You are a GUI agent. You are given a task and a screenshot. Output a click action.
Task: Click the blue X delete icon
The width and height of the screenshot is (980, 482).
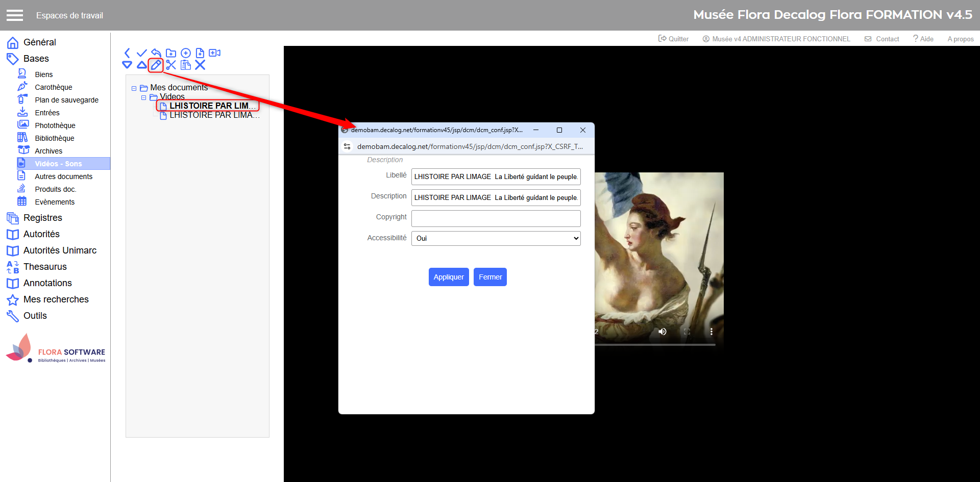(x=200, y=65)
